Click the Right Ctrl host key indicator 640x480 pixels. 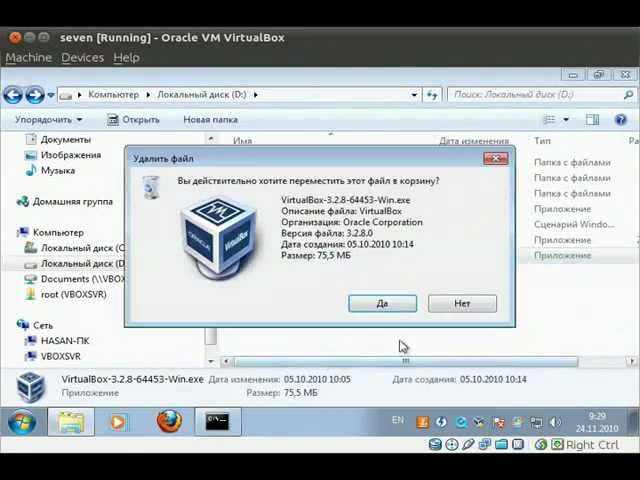tap(592, 444)
